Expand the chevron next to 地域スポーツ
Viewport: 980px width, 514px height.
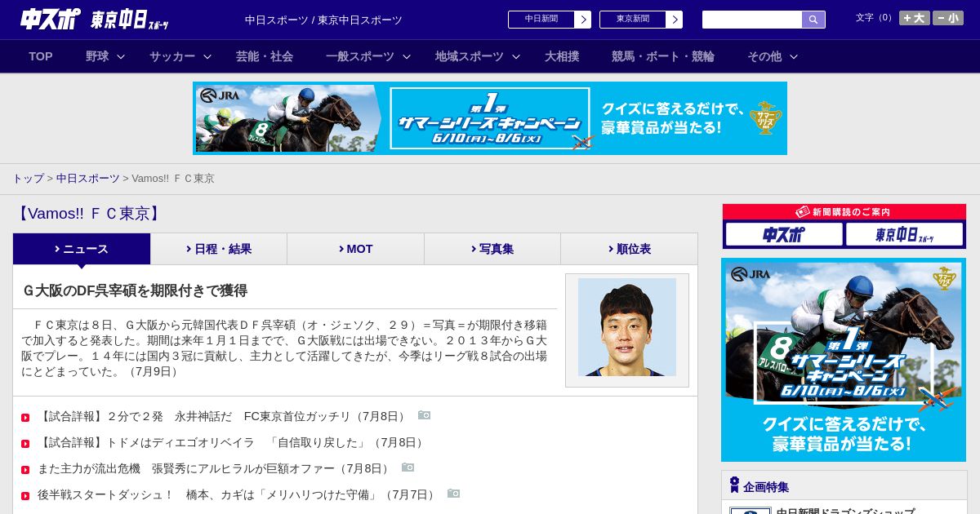pyautogui.click(x=516, y=57)
